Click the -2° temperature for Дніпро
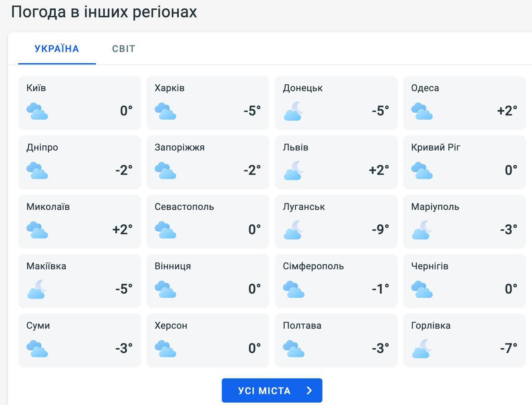 click(x=124, y=170)
